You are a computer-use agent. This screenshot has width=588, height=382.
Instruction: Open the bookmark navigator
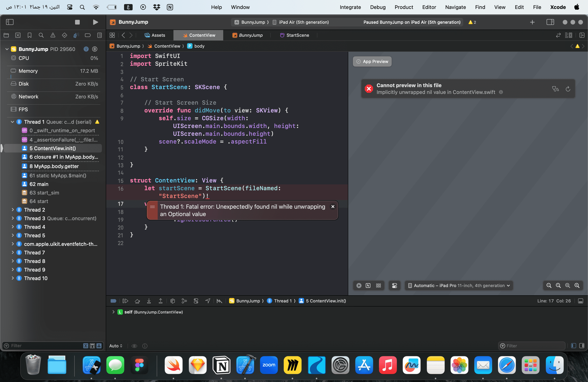coord(30,35)
